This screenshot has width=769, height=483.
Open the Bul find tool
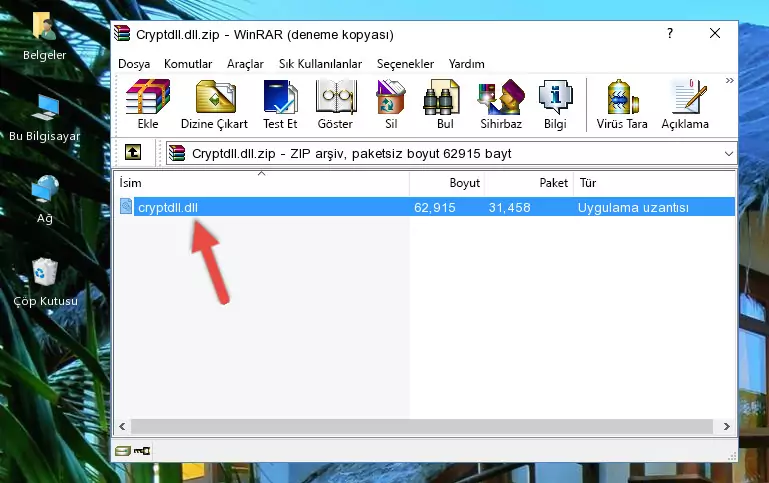tap(444, 104)
